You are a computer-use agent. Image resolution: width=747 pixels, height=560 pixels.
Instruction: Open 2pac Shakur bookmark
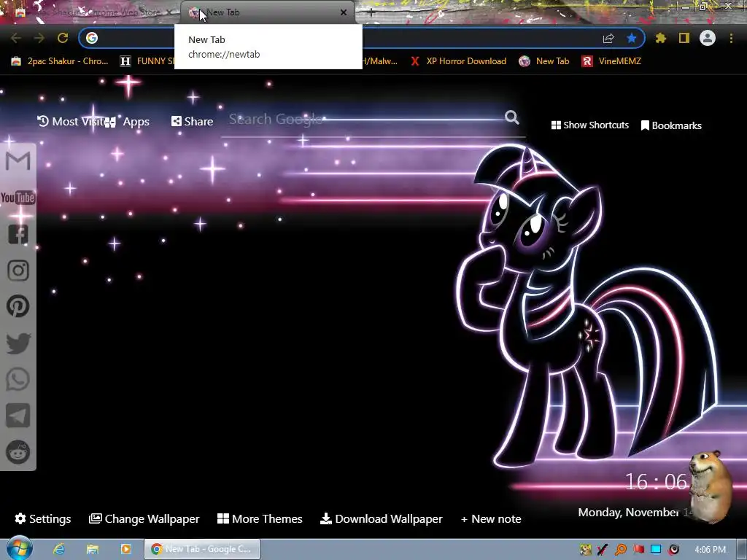pos(60,61)
